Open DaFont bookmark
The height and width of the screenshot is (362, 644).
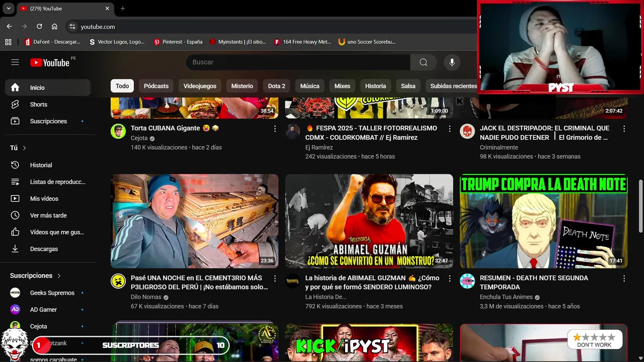tap(52, 42)
